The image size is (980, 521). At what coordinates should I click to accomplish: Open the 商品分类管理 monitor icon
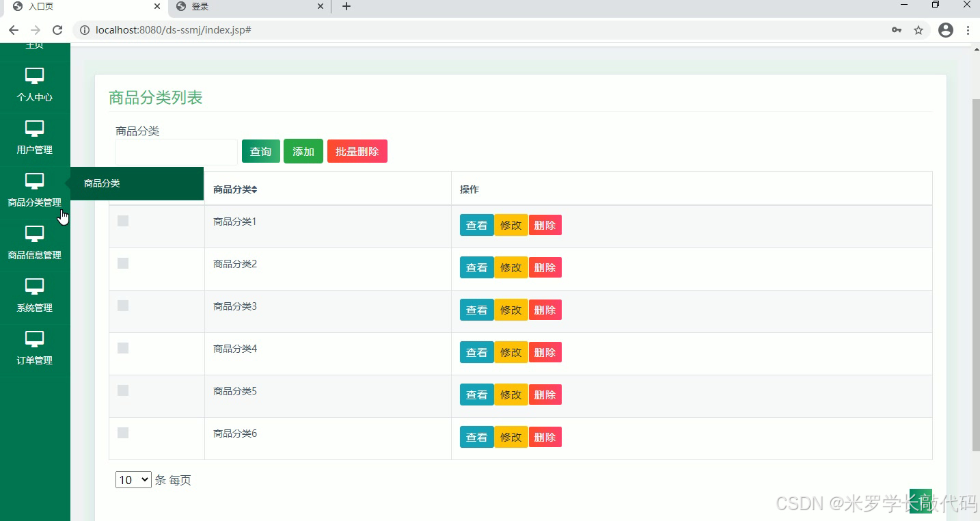[34, 181]
